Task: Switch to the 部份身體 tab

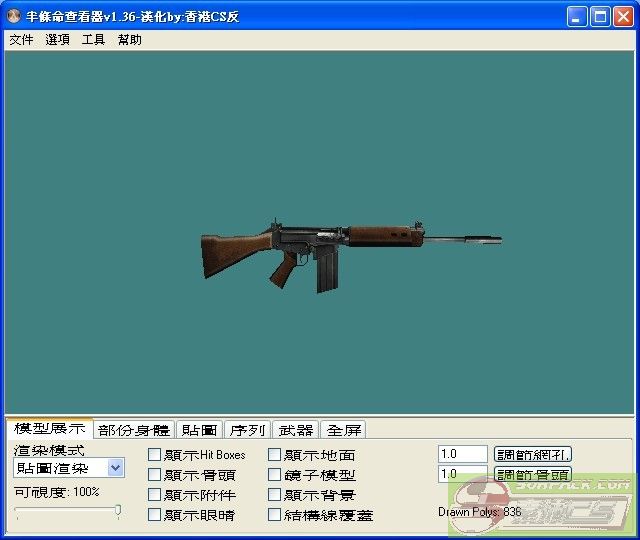Action: [x=134, y=430]
